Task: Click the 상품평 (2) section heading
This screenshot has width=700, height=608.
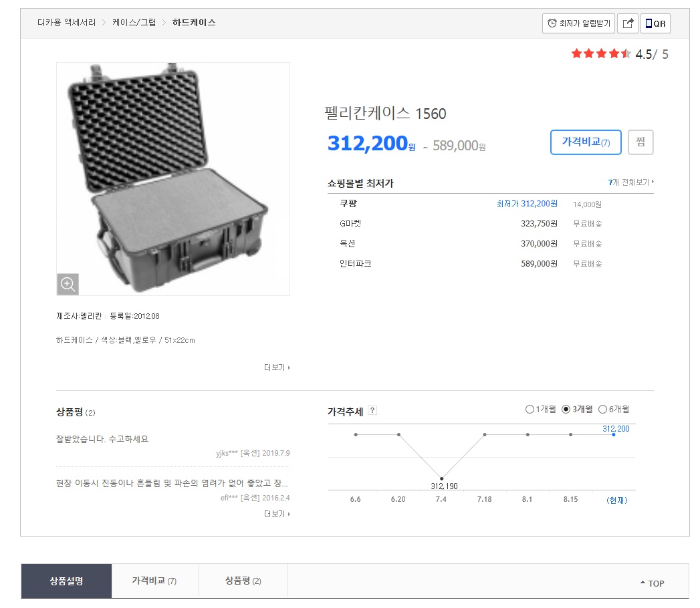Action: [x=76, y=412]
